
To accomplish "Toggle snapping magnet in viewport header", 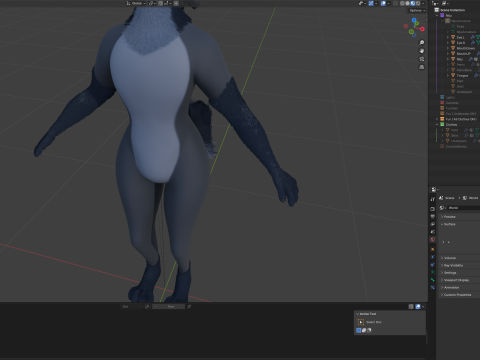I will (x=161, y=3).
